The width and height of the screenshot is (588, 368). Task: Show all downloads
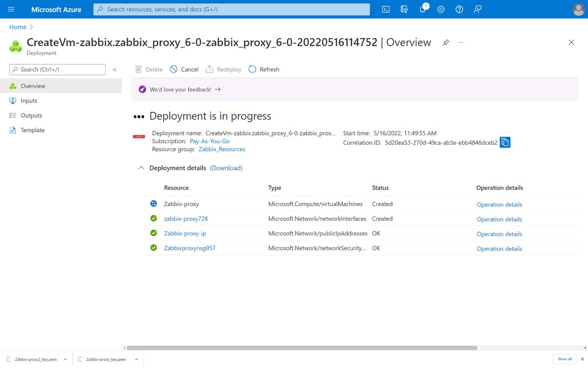565,359
